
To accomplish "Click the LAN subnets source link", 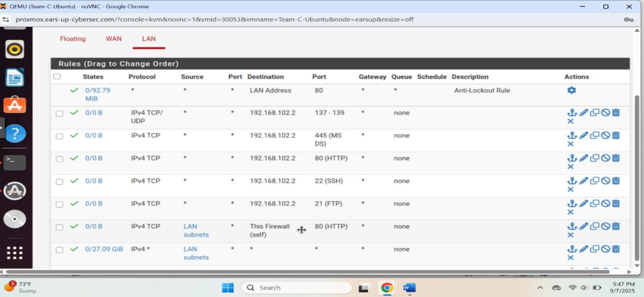I will (195, 230).
